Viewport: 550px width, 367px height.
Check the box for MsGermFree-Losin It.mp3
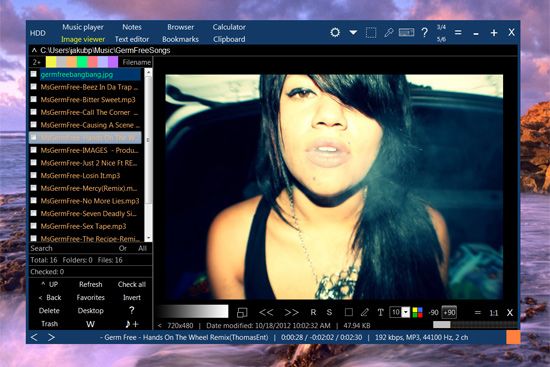coord(34,175)
